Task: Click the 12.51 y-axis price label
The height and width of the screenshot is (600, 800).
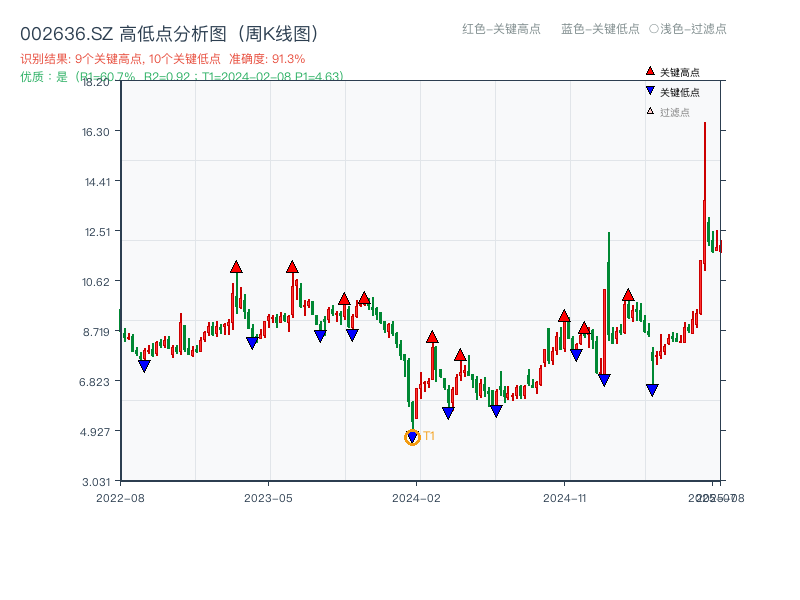Action: point(97,232)
